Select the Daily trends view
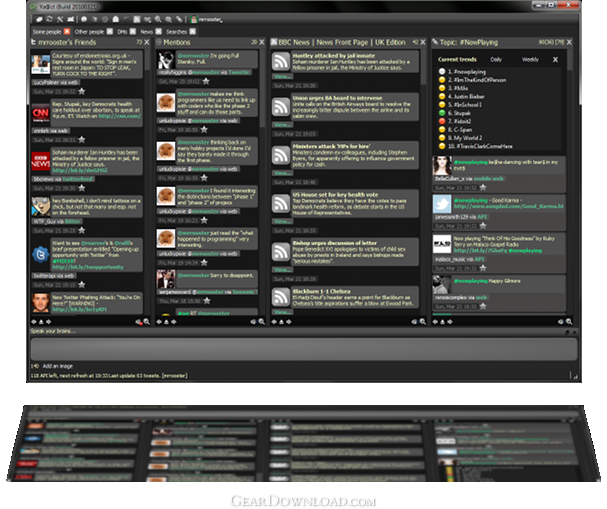Viewport: 607px width, 509px height. pos(496,60)
